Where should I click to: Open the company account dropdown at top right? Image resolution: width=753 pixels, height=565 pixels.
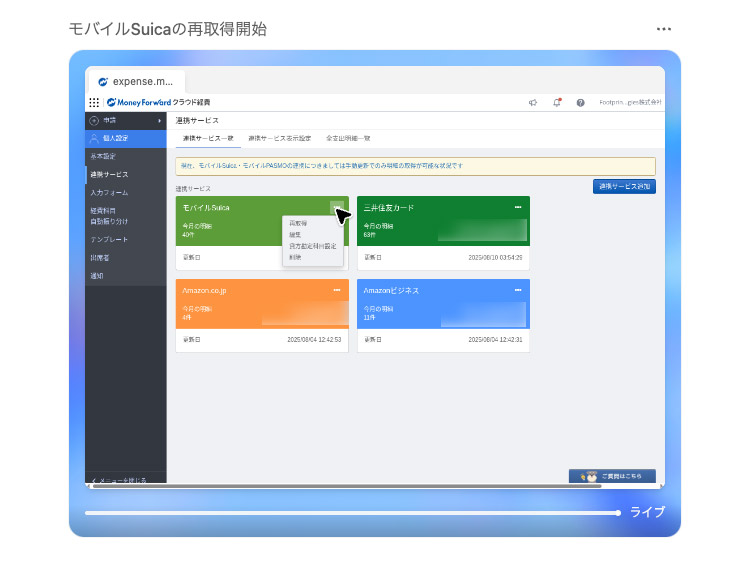coord(630,102)
